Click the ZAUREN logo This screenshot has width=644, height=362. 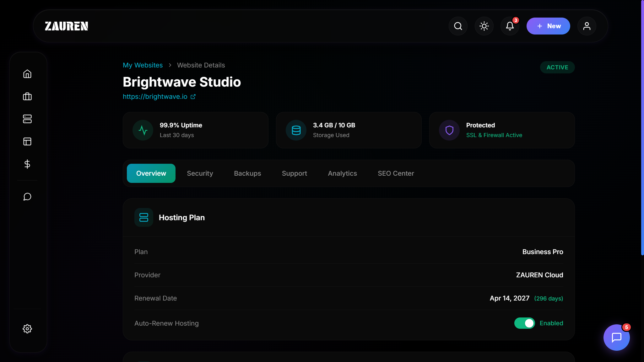[x=66, y=26]
